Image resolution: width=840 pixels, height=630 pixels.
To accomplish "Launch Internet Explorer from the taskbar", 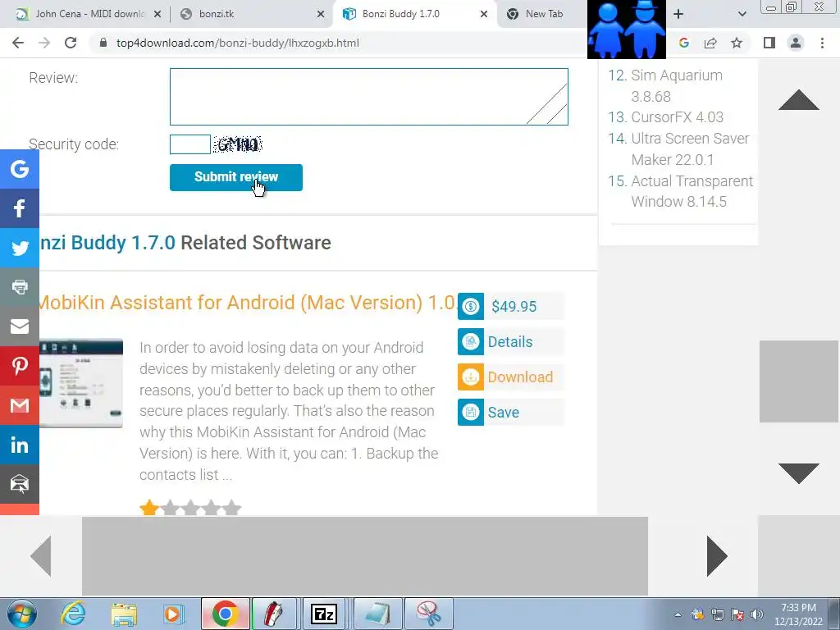I will 73,614.
